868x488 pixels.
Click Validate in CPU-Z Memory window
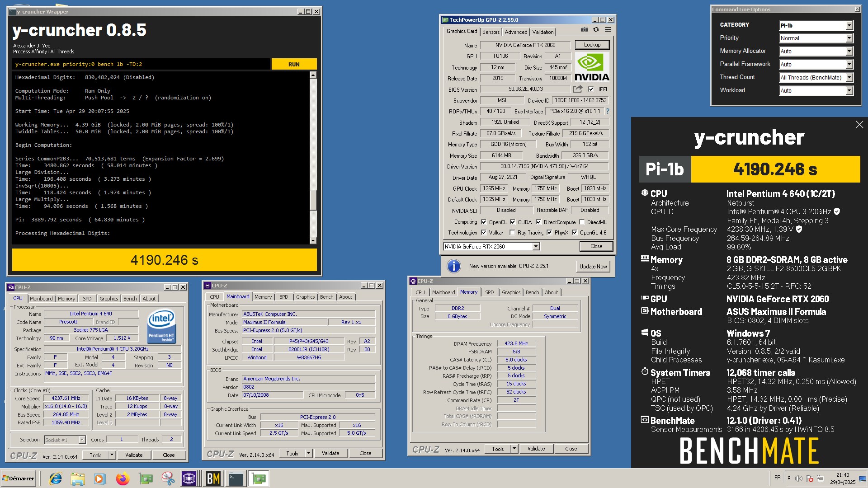pyautogui.click(x=536, y=449)
